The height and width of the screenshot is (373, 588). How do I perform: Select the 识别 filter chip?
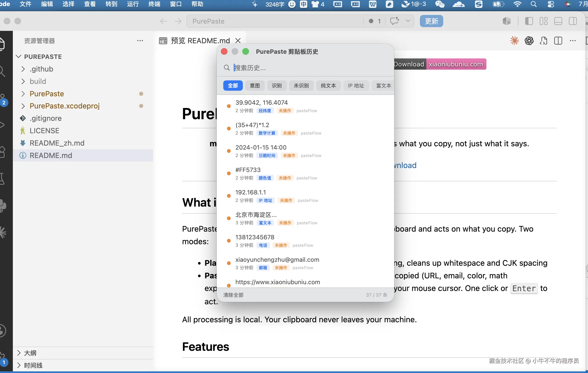[277, 86]
